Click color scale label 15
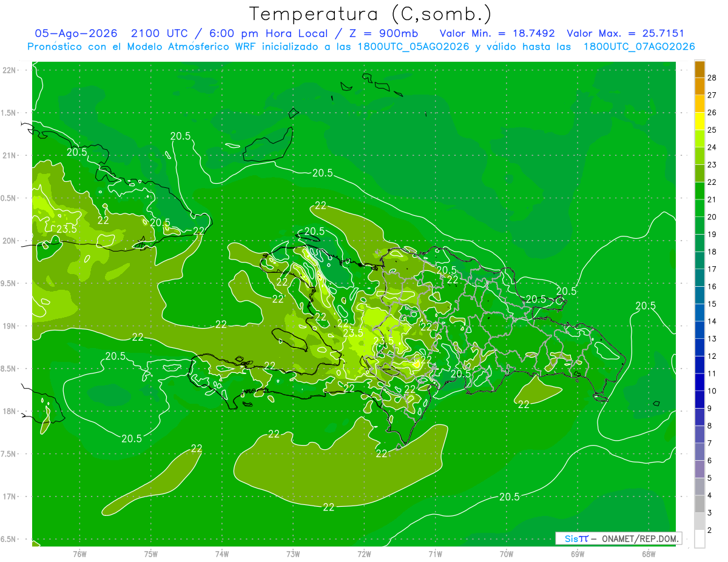Image resolution: width=728 pixels, height=562 pixels. pyautogui.click(x=712, y=304)
